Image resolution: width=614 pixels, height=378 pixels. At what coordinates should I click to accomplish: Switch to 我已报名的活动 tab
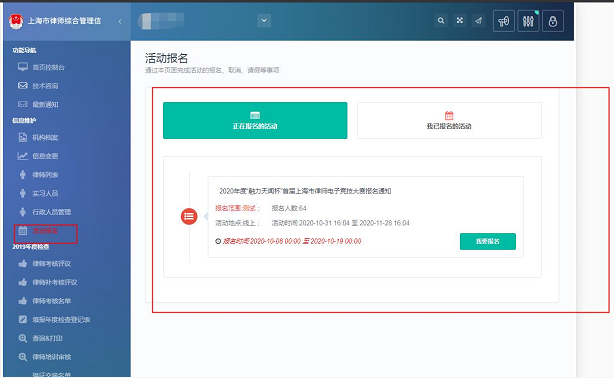(x=449, y=120)
